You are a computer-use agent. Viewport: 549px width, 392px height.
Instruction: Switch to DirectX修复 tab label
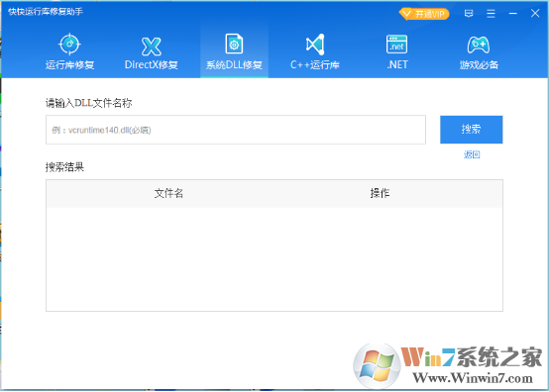pyautogui.click(x=152, y=64)
